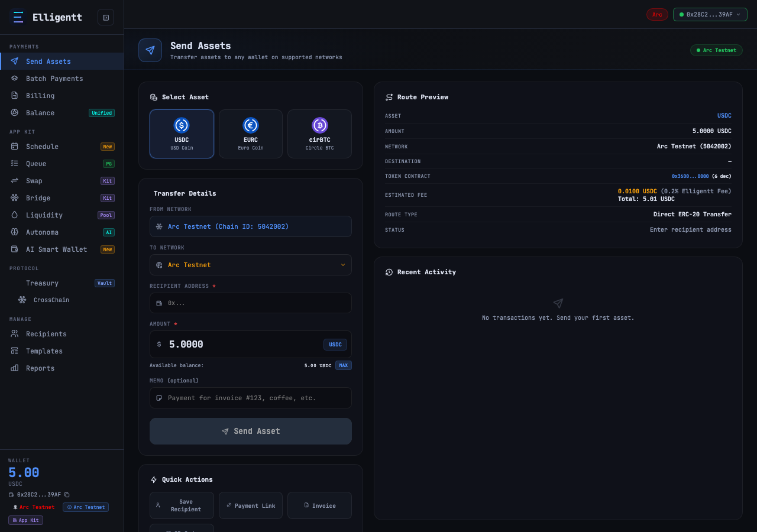This screenshot has width=757, height=532.
Task: Focus the Memo input field
Action: [x=251, y=398]
